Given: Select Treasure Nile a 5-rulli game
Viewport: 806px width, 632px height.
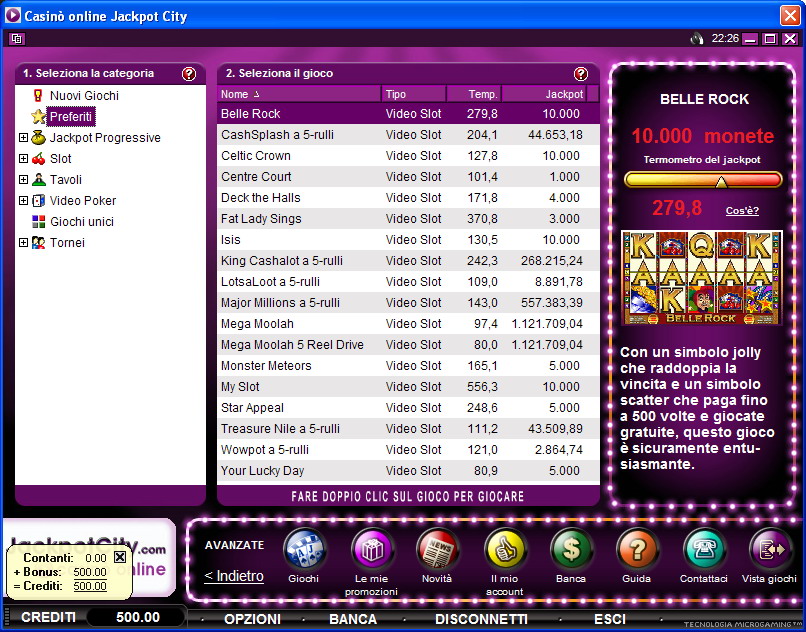Looking at the screenshot, I should pyautogui.click(x=408, y=429).
